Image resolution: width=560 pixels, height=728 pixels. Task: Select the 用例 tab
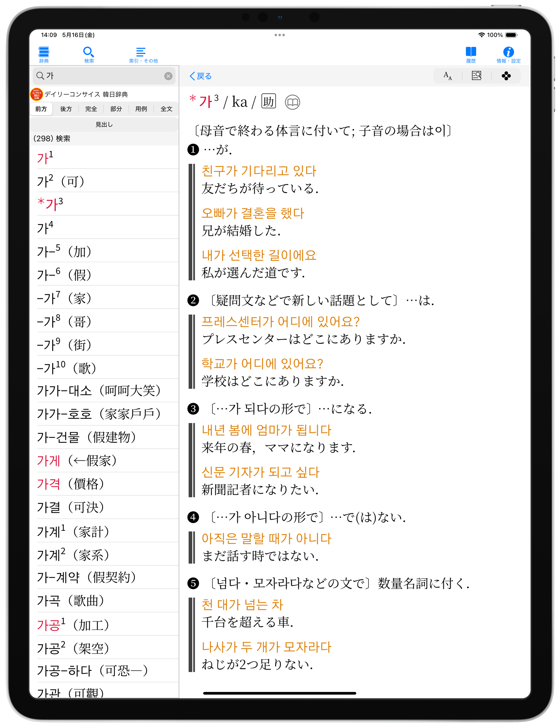pos(141,109)
